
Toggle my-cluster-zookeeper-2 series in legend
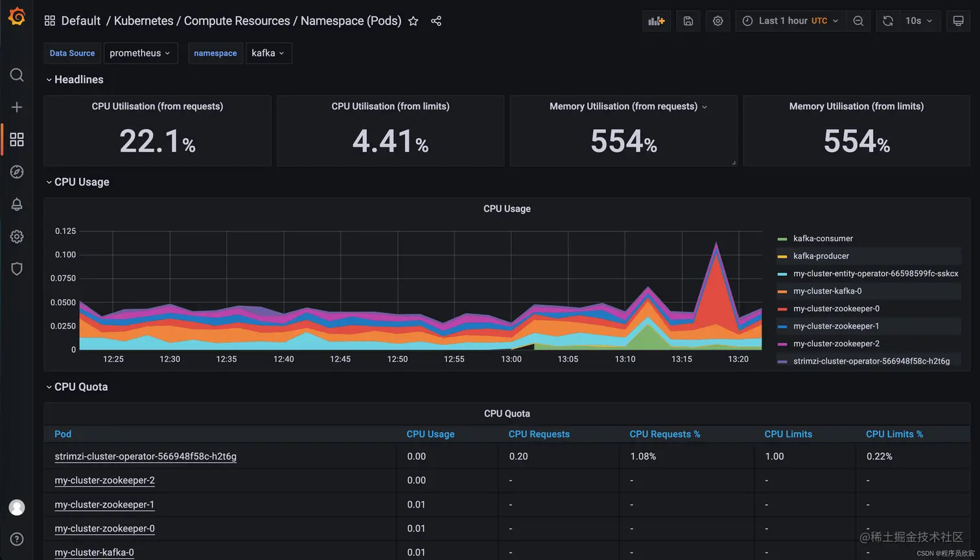836,344
